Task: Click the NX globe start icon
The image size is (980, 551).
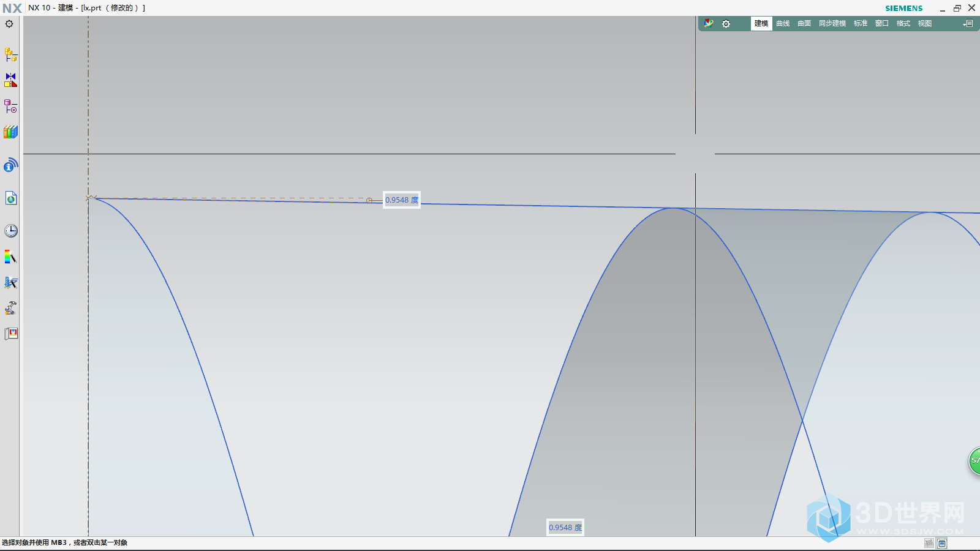Action: (x=708, y=23)
